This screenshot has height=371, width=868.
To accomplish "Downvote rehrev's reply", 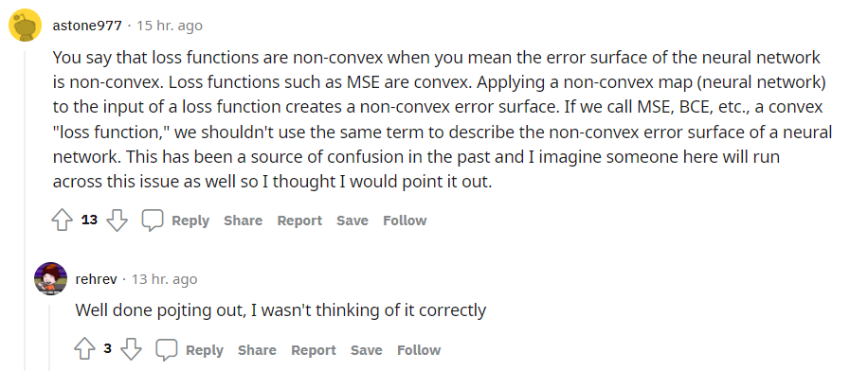I will (131, 349).
